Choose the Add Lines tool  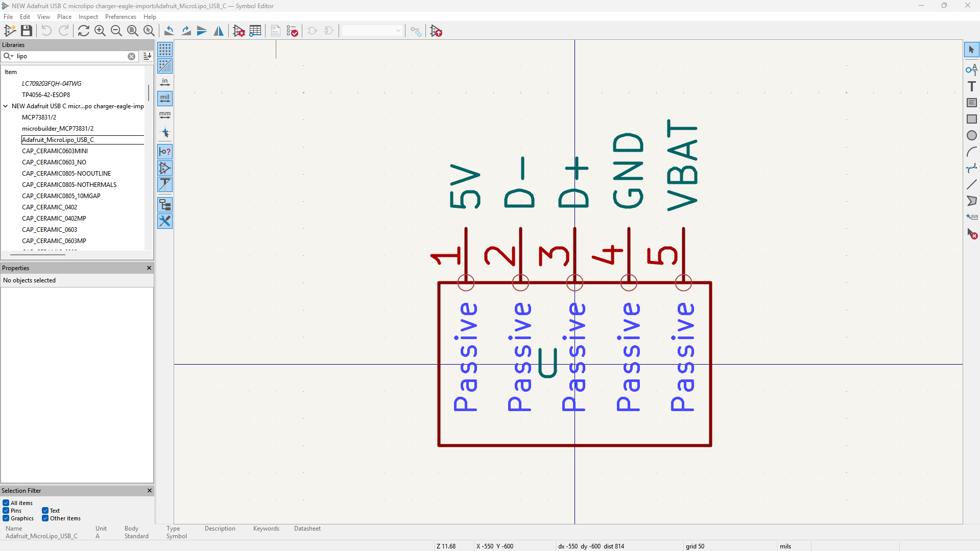point(971,184)
